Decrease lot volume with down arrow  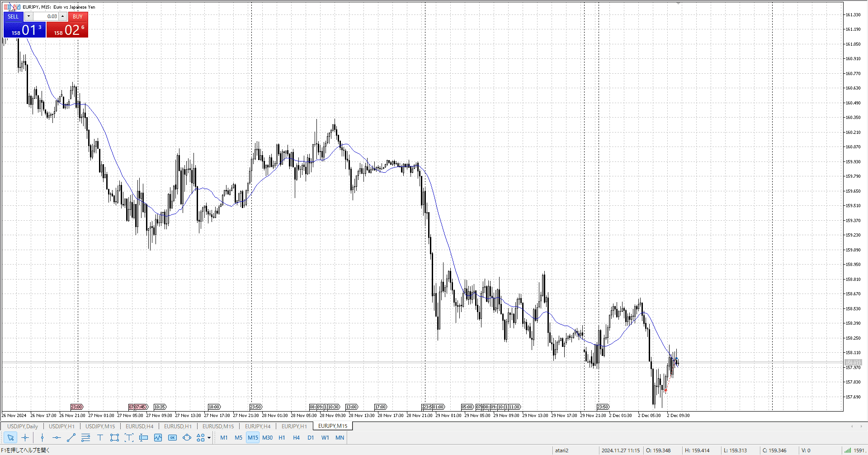tap(28, 16)
